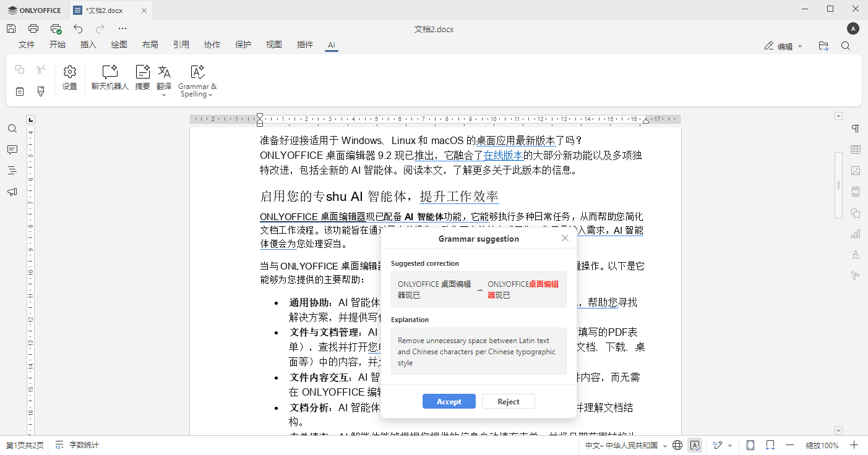
Task: Open table settings panel icon
Action: click(x=855, y=150)
